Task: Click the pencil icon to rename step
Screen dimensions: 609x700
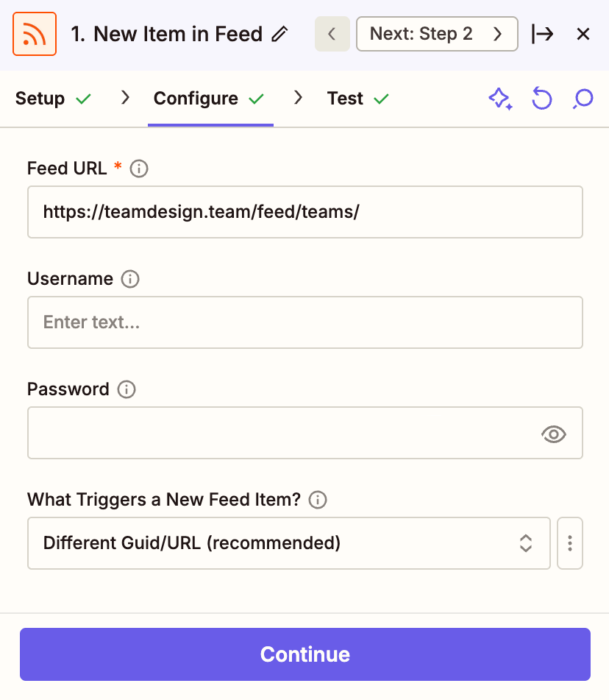Action: [x=279, y=34]
